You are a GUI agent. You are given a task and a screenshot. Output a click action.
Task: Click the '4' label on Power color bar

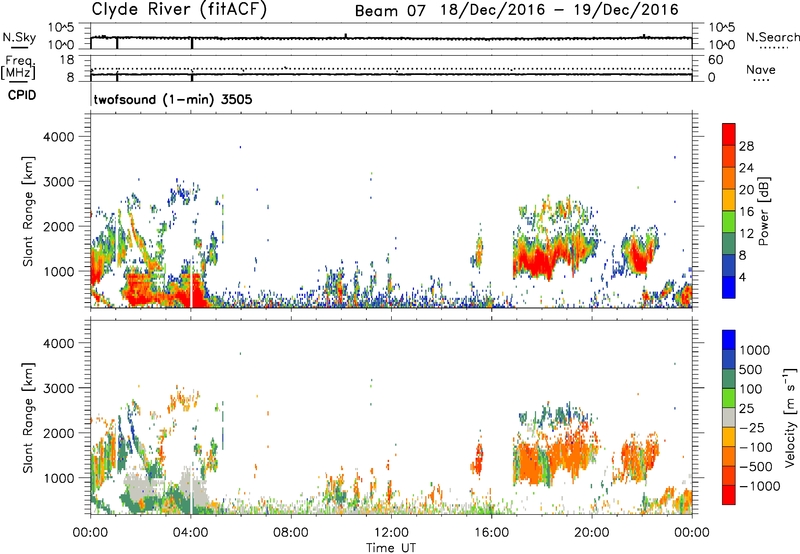pos(742,278)
